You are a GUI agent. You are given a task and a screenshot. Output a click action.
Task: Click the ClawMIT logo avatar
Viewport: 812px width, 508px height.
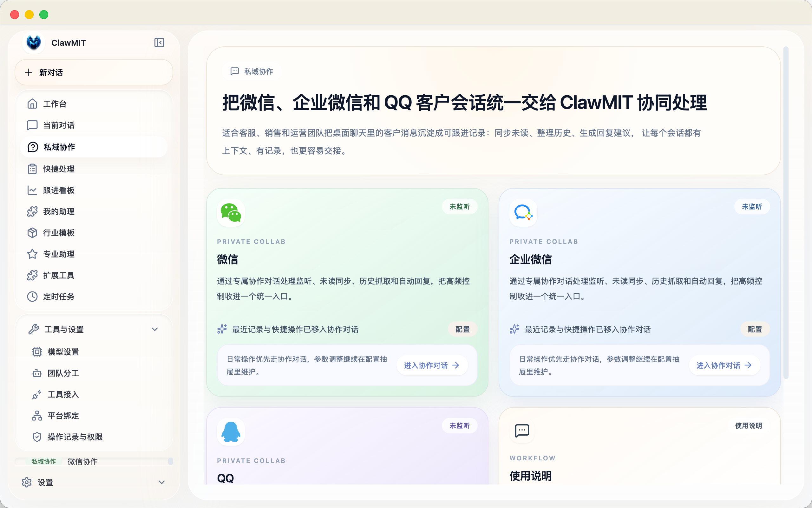(34, 43)
